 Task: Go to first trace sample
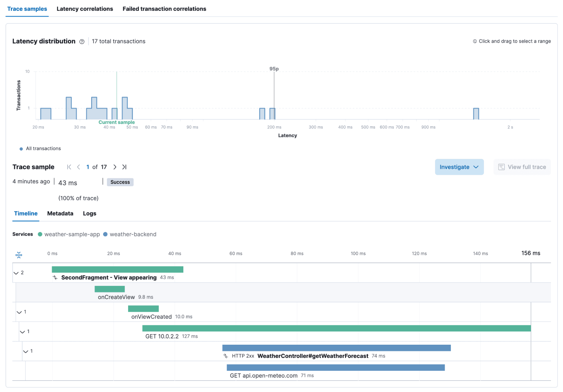pyautogui.click(x=69, y=167)
